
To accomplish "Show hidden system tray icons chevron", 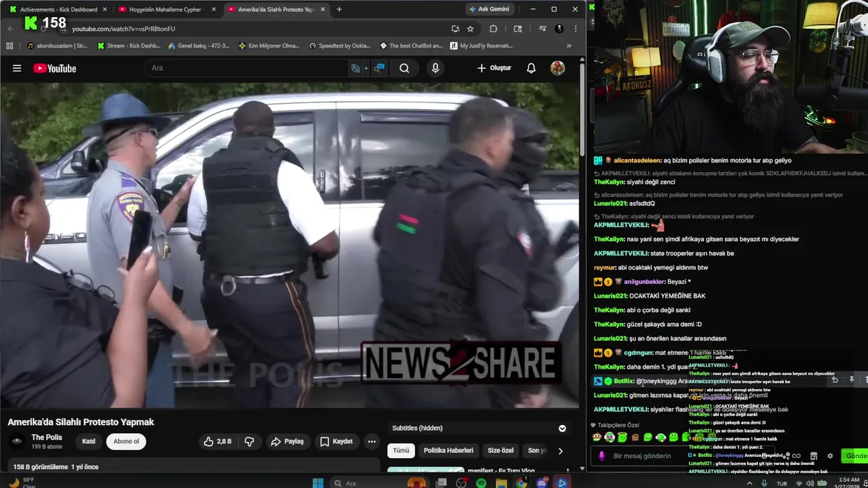I will (749, 483).
